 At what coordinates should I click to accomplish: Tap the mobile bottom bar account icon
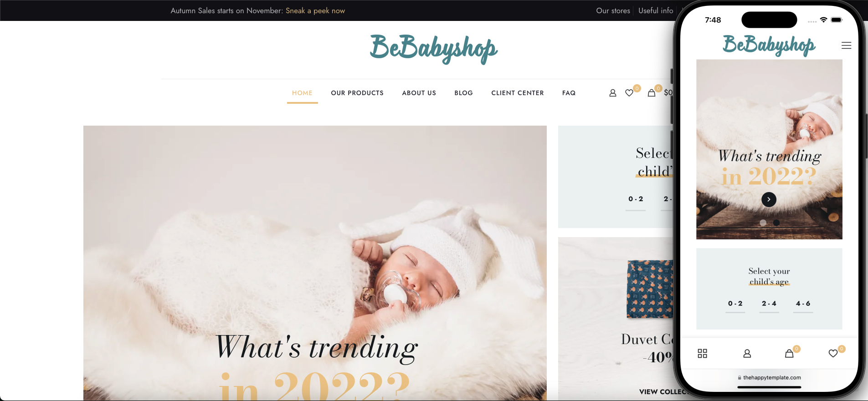coord(747,354)
